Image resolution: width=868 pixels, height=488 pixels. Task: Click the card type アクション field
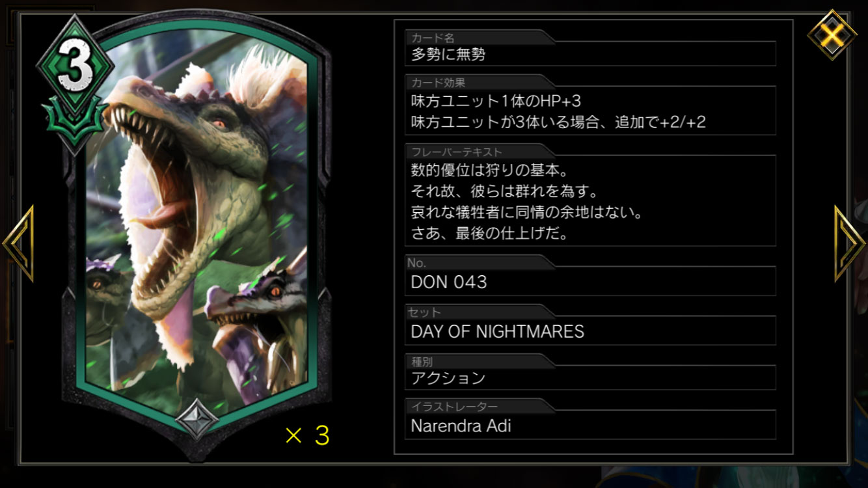590,378
